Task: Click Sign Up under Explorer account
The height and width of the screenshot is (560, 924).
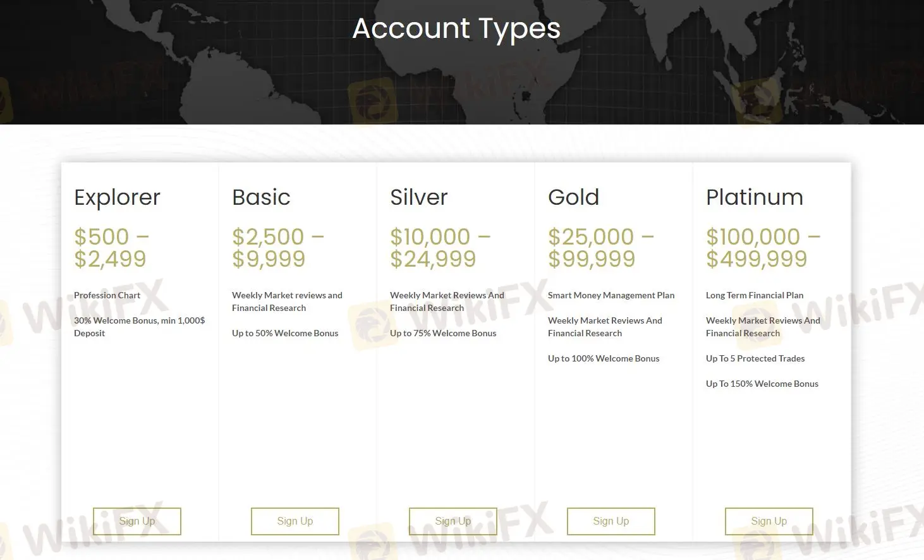Action: (137, 521)
